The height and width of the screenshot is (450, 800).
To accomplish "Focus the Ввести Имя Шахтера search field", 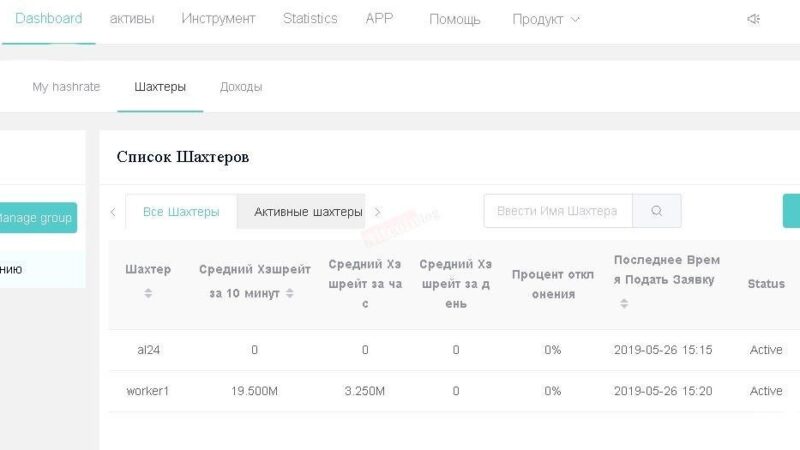I will (x=558, y=211).
